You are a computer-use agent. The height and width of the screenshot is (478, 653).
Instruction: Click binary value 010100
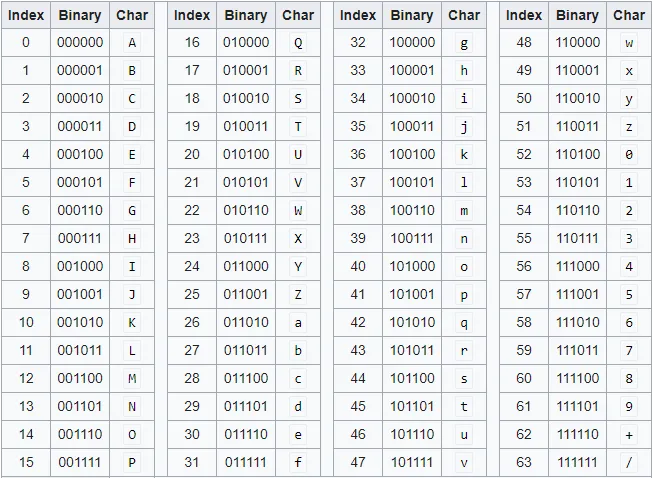[246, 154]
